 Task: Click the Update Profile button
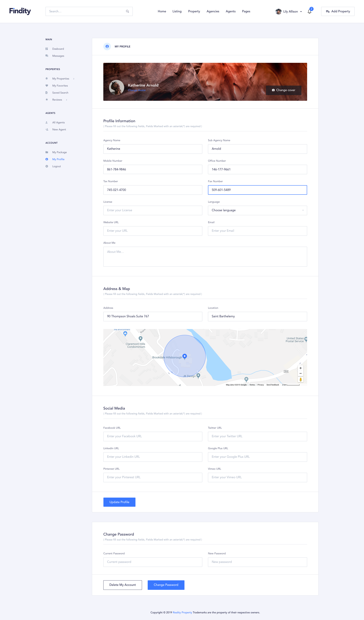119,502
